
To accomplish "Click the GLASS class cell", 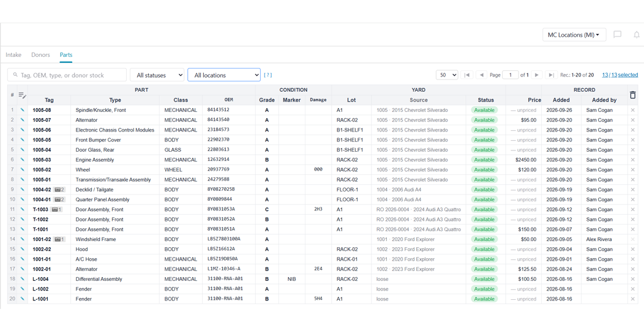I will click(173, 150).
